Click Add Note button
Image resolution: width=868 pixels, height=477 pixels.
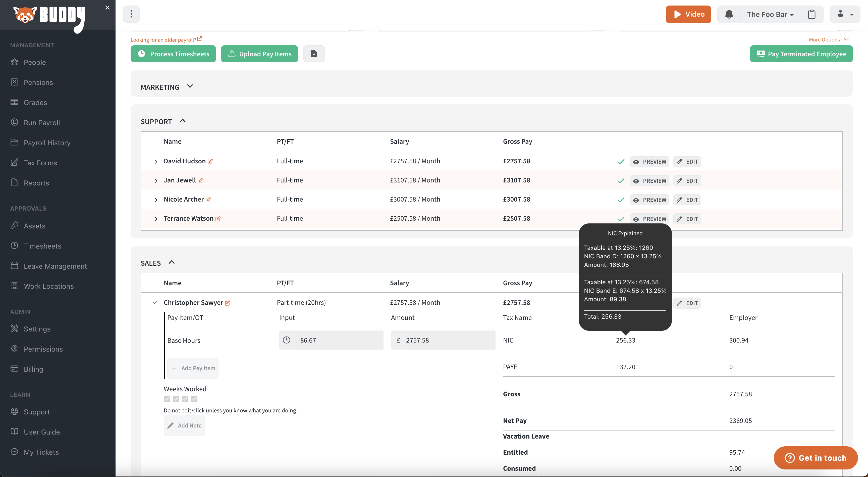pyautogui.click(x=184, y=425)
